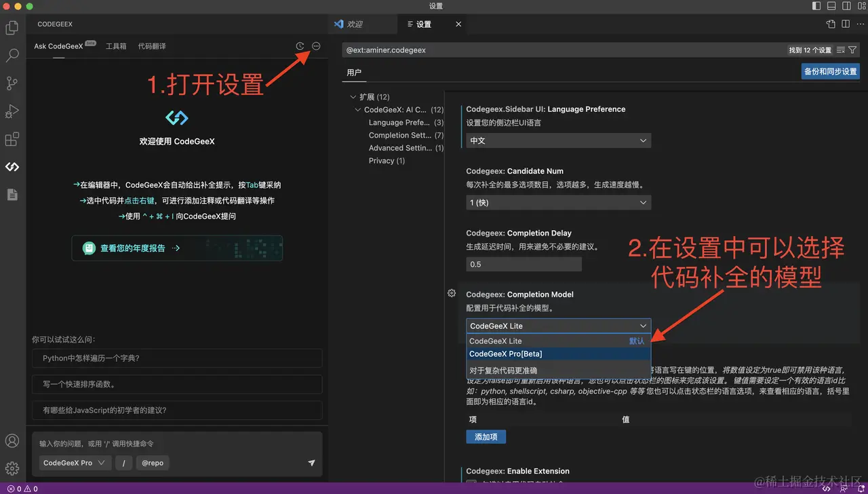The image size is (868, 494).
Task: Open the Source Control view
Action: (x=12, y=83)
